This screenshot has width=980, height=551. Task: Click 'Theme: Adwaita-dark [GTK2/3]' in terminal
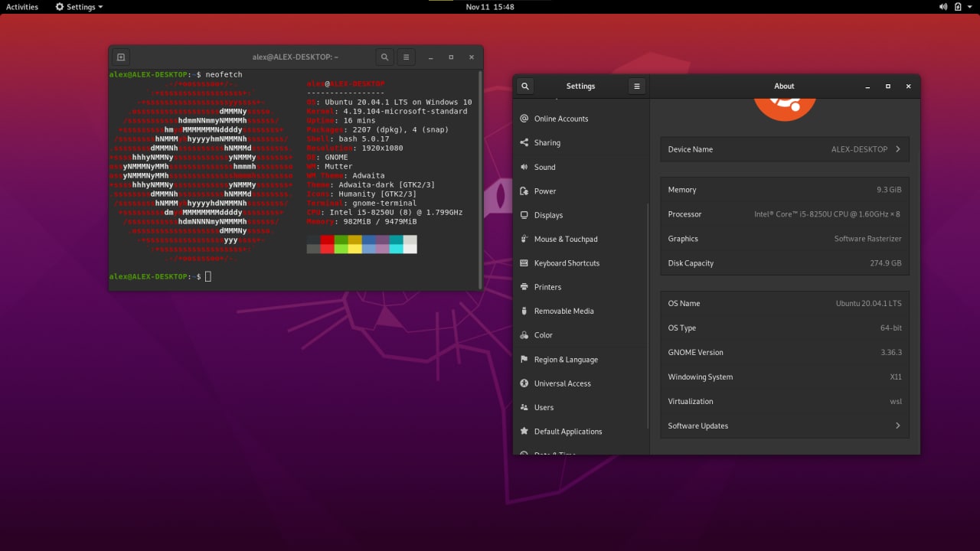tap(371, 184)
